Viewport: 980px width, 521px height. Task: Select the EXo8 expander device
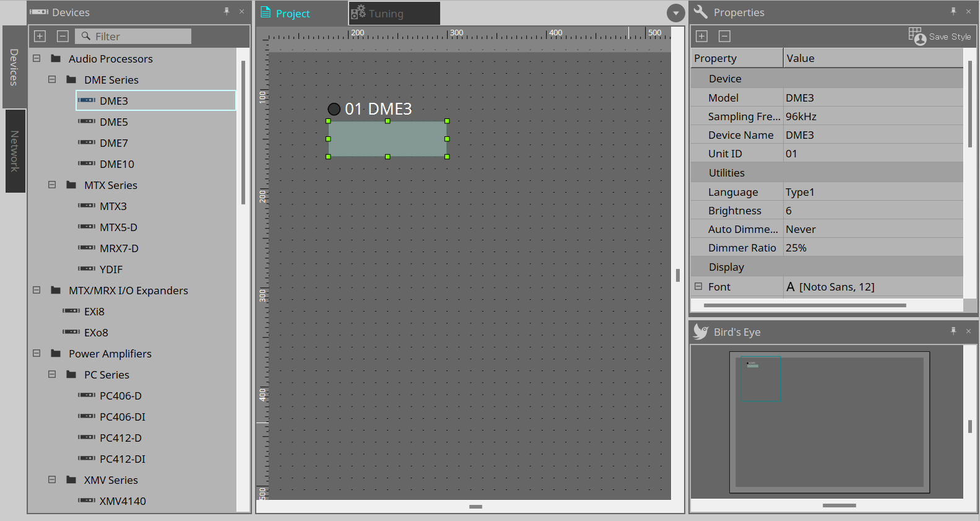point(96,333)
